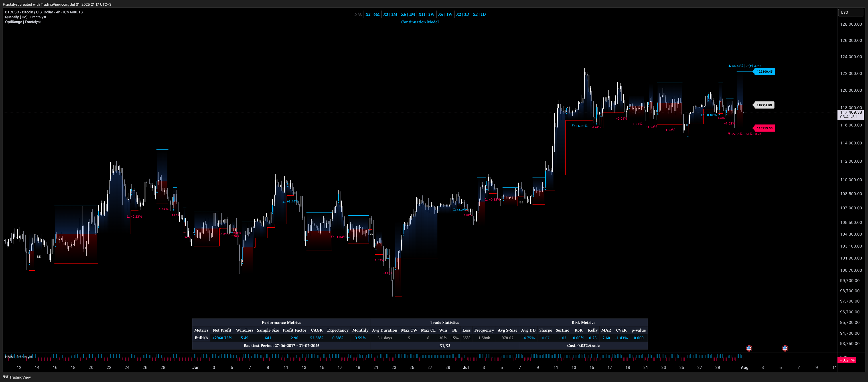This screenshot has height=382, width=868.
Task: Click the Performance Metrics table header
Action: (x=281, y=322)
